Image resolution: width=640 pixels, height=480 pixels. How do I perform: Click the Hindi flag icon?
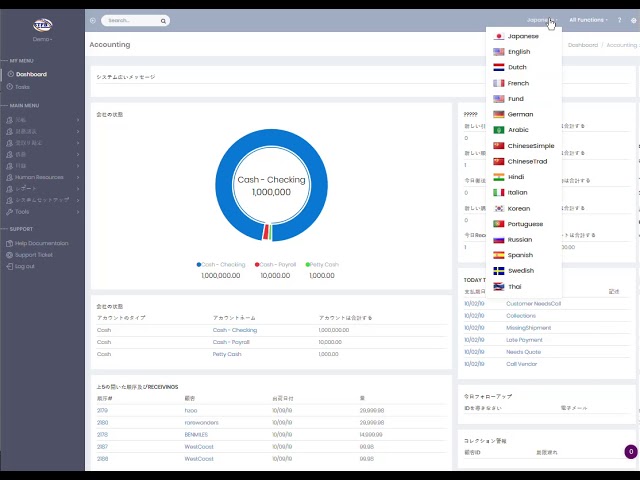(499, 177)
